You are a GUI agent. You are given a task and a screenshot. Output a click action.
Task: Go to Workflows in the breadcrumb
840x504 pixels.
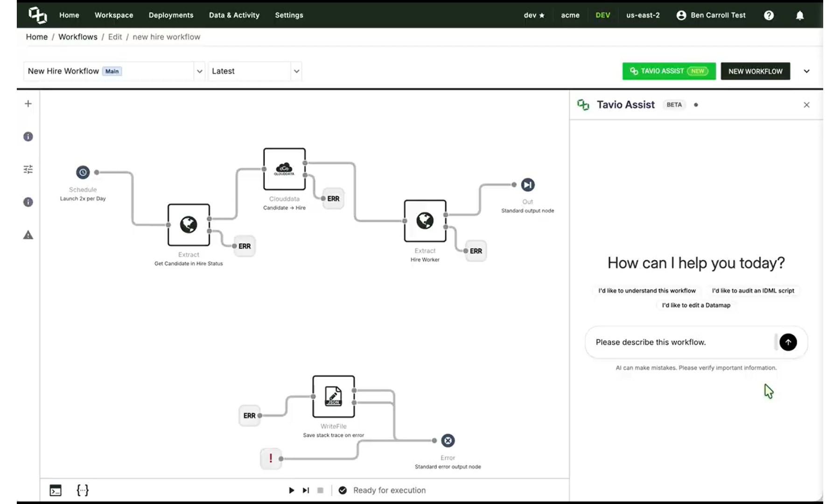(78, 37)
